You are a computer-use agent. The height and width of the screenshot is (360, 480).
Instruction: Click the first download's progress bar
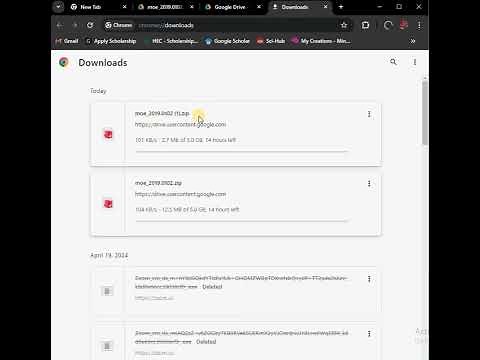point(241,151)
